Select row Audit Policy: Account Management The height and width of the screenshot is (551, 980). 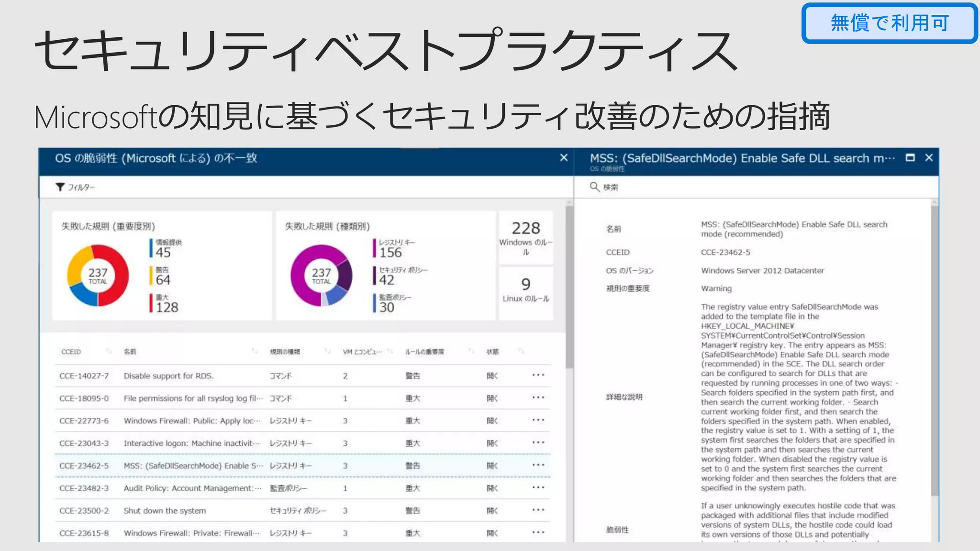[x=302, y=488]
